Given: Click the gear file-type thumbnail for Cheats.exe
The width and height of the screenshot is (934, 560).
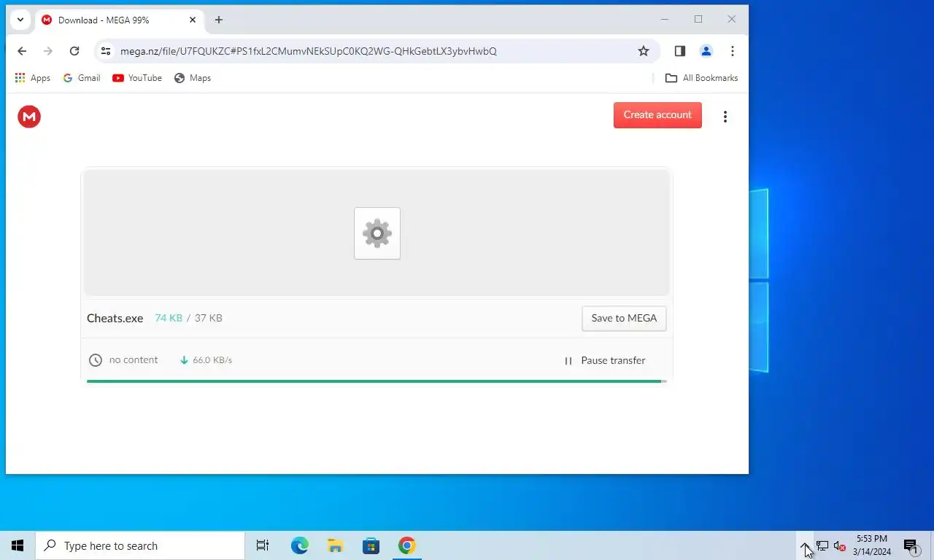Looking at the screenshot, I should pos(377,233).
